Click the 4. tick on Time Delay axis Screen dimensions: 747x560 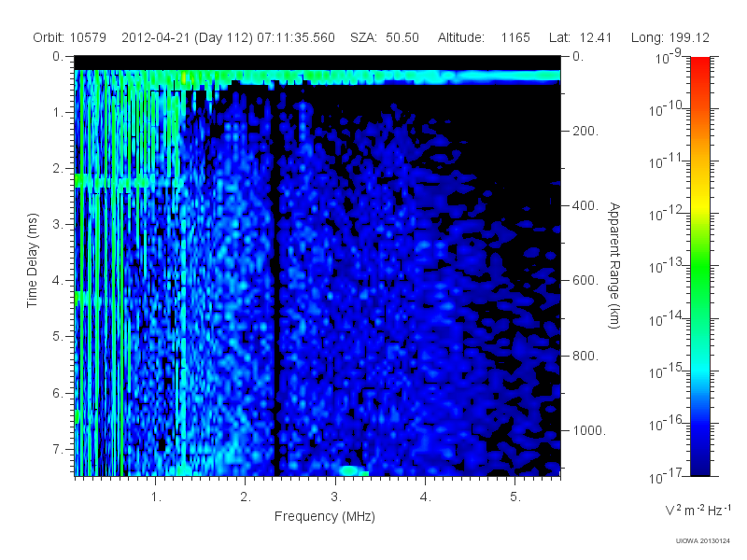(x=58, y=281)
